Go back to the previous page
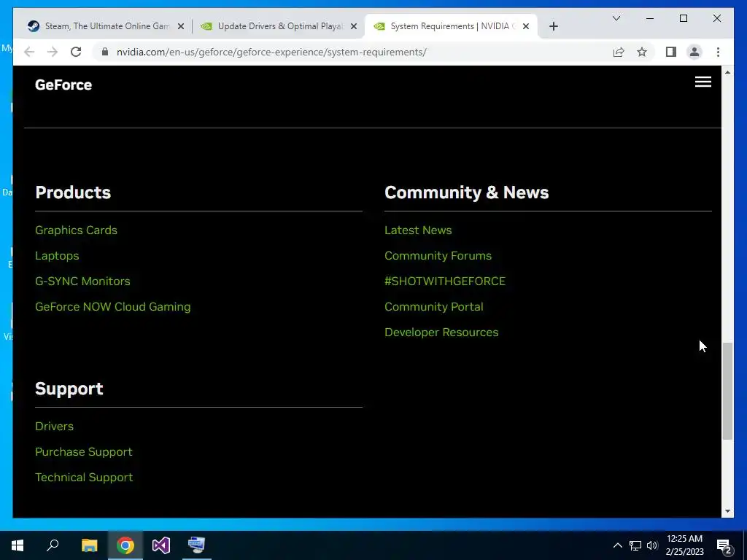 [x=29, y=52]
